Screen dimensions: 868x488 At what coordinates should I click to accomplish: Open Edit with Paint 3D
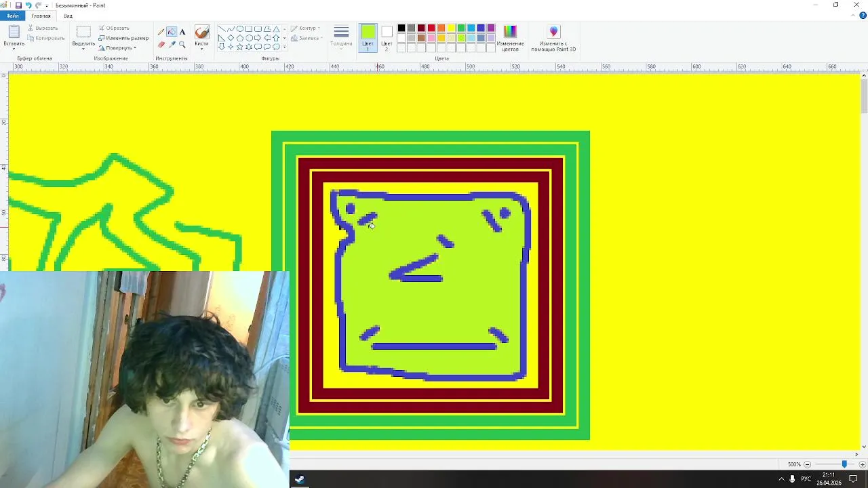553,38
